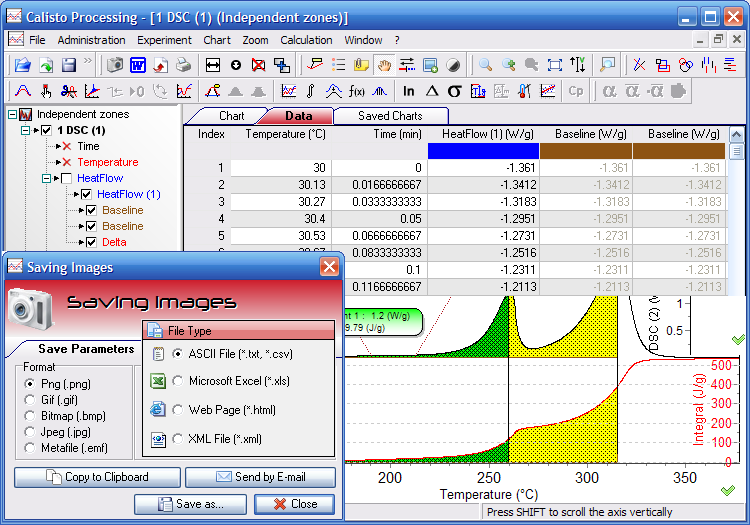Click the camera snapshot toolbar icon
Viewport: 750px width, 525px height.
(115, 65)
